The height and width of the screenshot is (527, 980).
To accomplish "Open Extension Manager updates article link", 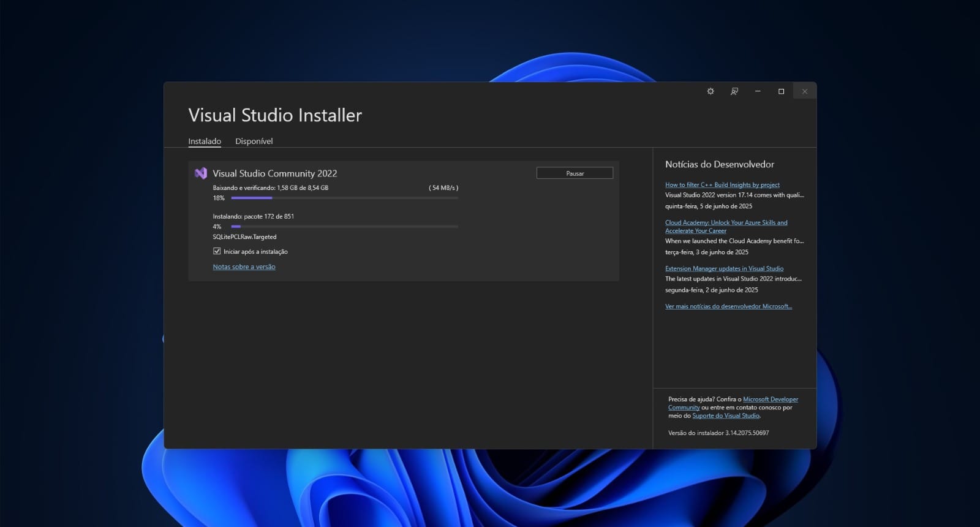I will [x=724, y=268].
